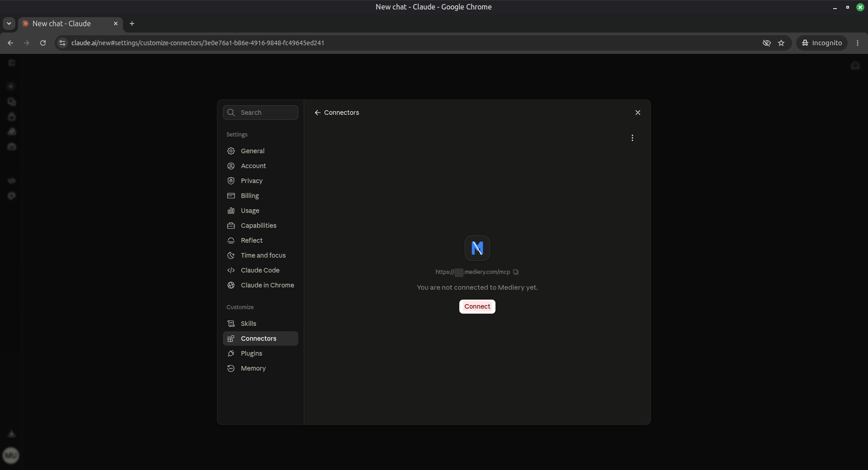Close the settings dialog with the X
868x470 pixels.
pos(637,113)
